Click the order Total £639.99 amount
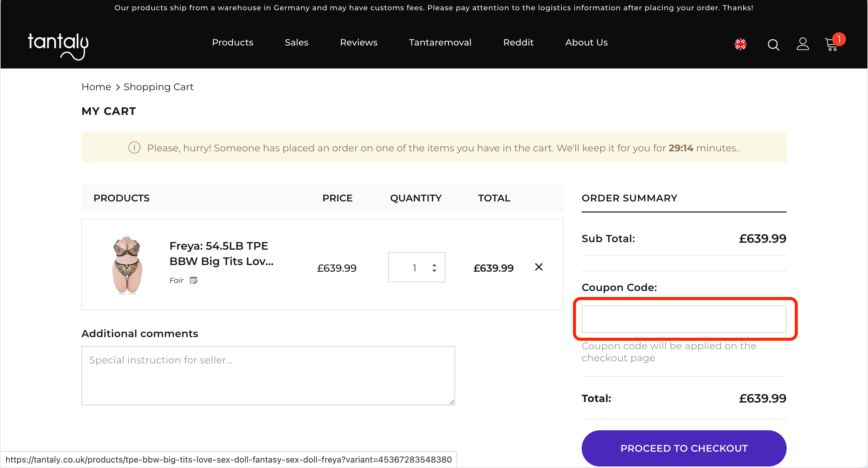Viewport: 868px width, 468px height. 763,399
